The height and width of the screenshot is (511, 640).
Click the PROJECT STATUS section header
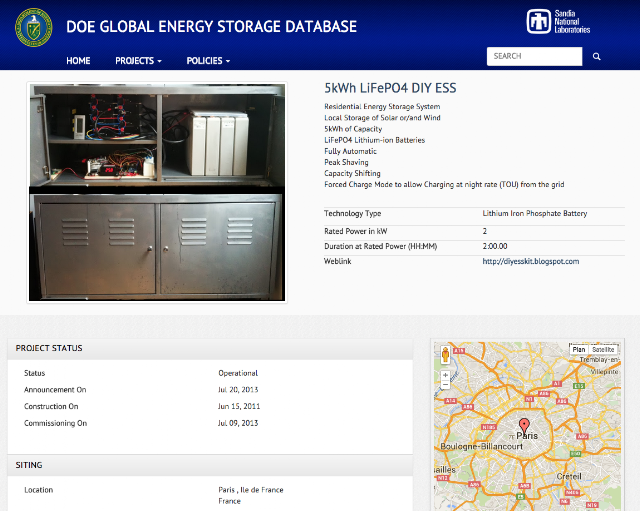[210, 348]
